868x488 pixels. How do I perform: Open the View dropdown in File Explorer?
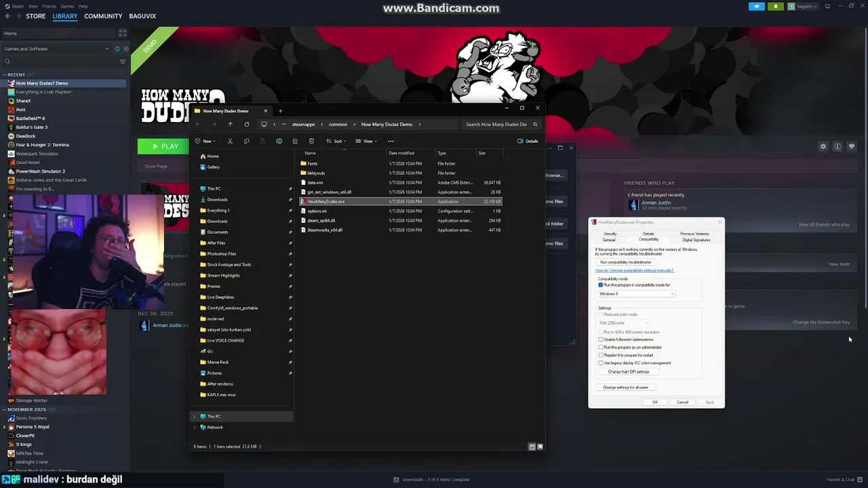click(366, 141)
